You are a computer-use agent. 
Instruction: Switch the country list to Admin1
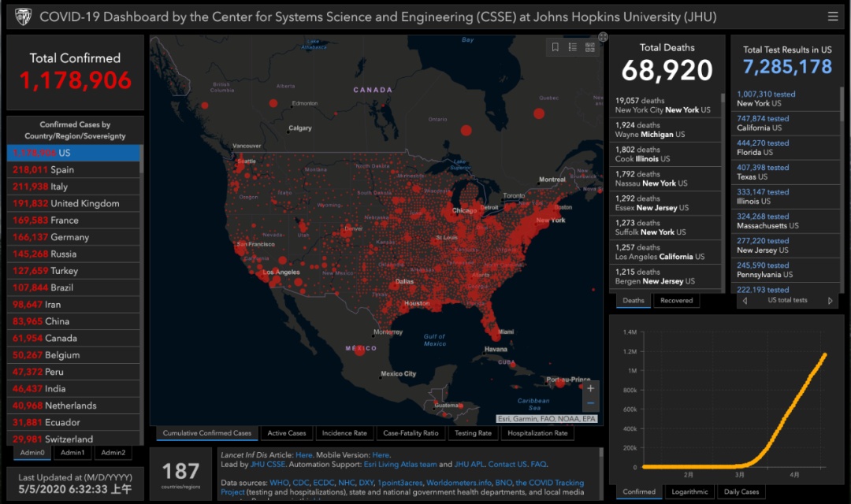click(72, 453)
